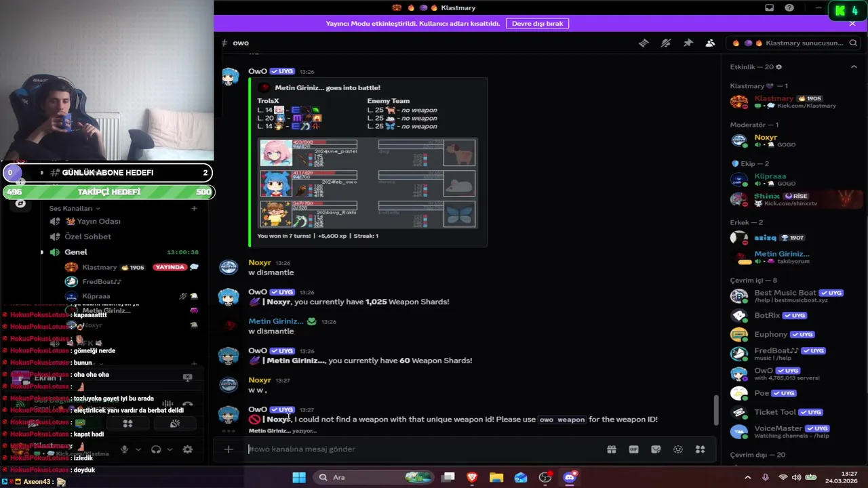This screenshot has width=868, height=488.
Task: Open File Explorer from taskbar
Action: 496,477
